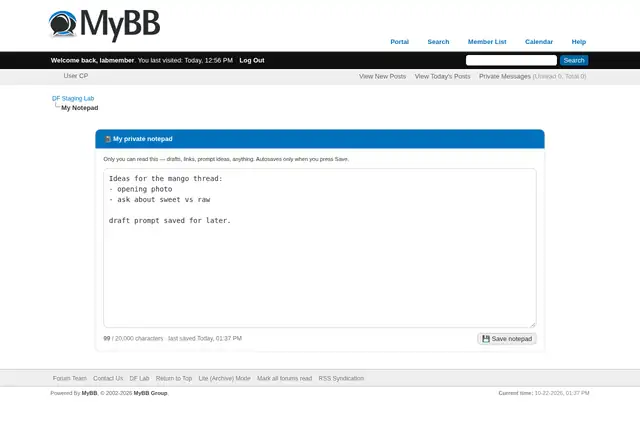640x430 pixels.
Task: Log out of labmember account
Action: coord(252,60)
